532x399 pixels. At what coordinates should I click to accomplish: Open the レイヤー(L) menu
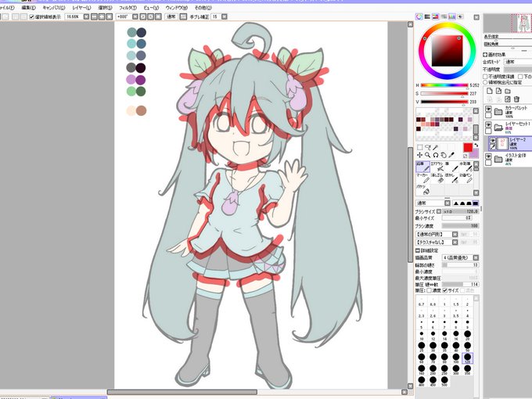(x=81, y=8)
